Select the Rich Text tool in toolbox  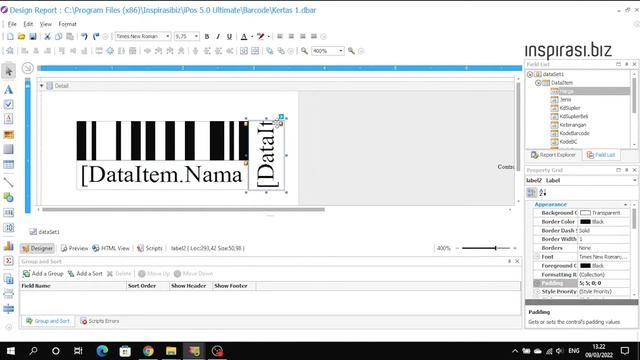coord(9,119)
